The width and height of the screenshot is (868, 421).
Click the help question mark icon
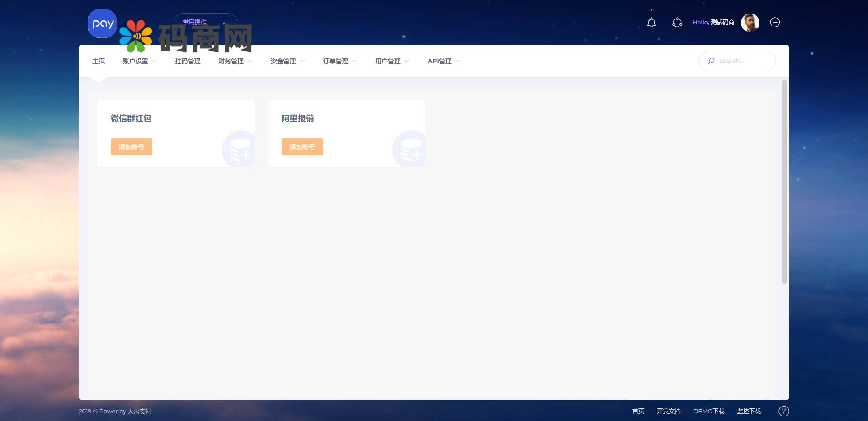pos(783,411)
